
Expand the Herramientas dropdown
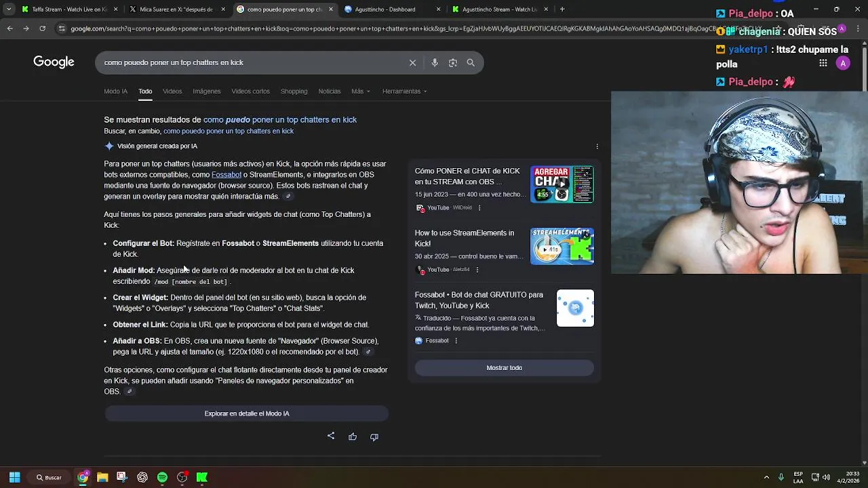(405, 91)
